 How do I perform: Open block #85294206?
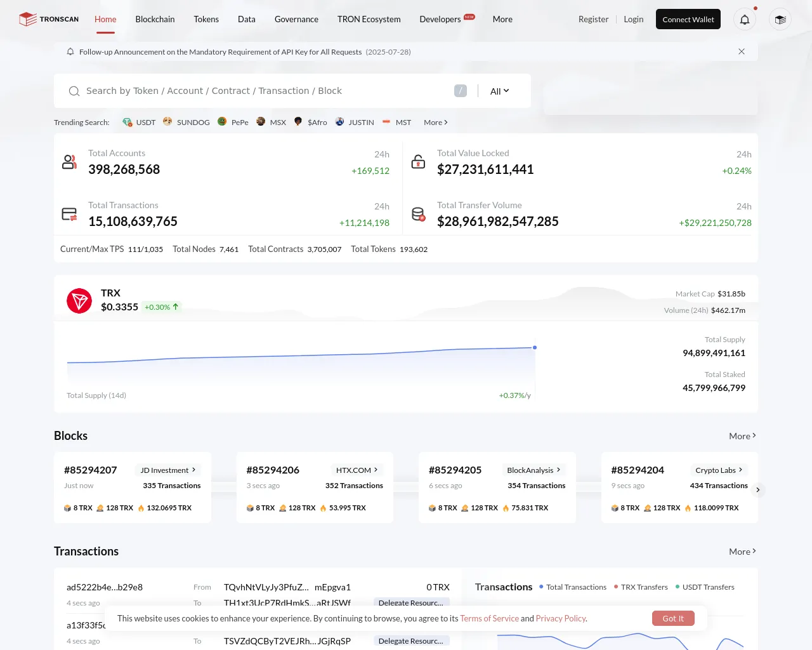click(x=273, y=470)
